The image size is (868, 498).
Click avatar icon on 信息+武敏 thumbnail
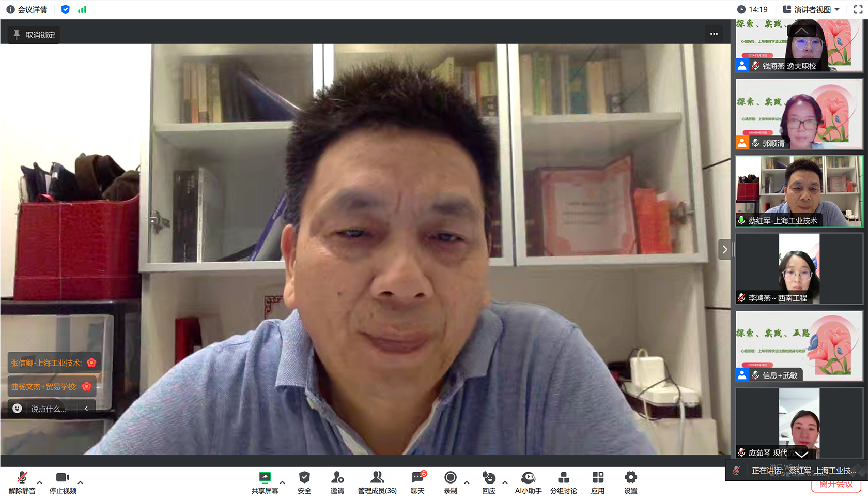(742, 375)
